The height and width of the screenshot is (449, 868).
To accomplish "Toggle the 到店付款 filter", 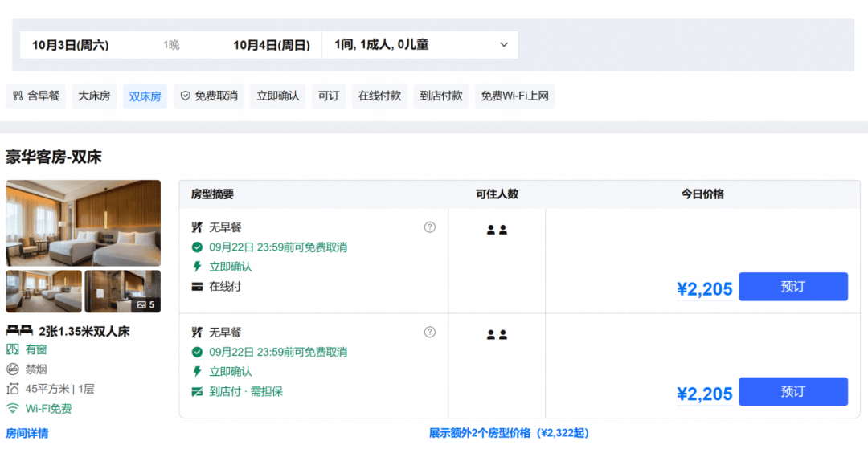I will click(x=440, y=96).
